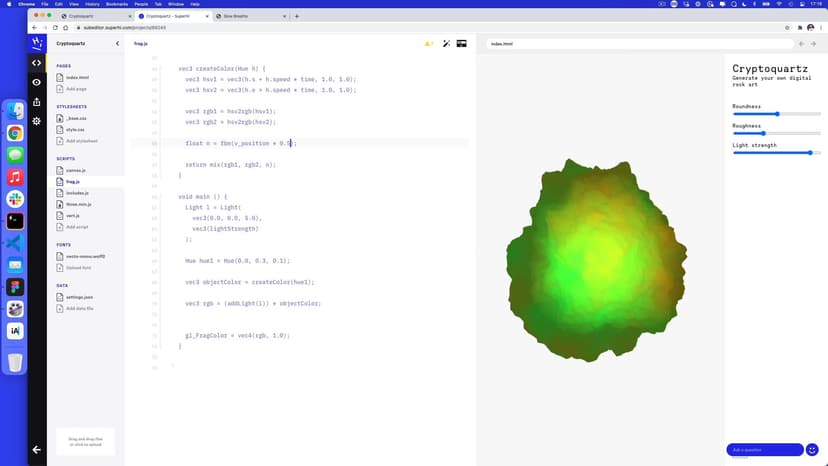Open index.html in the Pages list
The width and height of the screenshot is (828, 466).
77,77
